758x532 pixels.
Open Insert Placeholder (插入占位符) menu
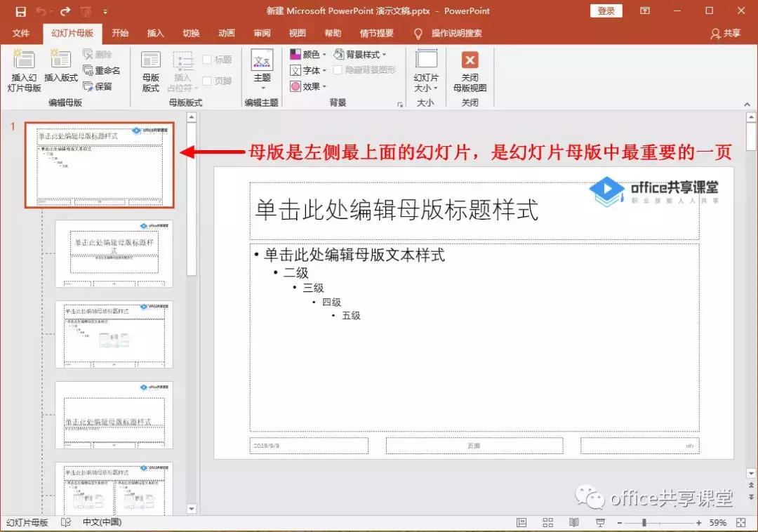182,71
